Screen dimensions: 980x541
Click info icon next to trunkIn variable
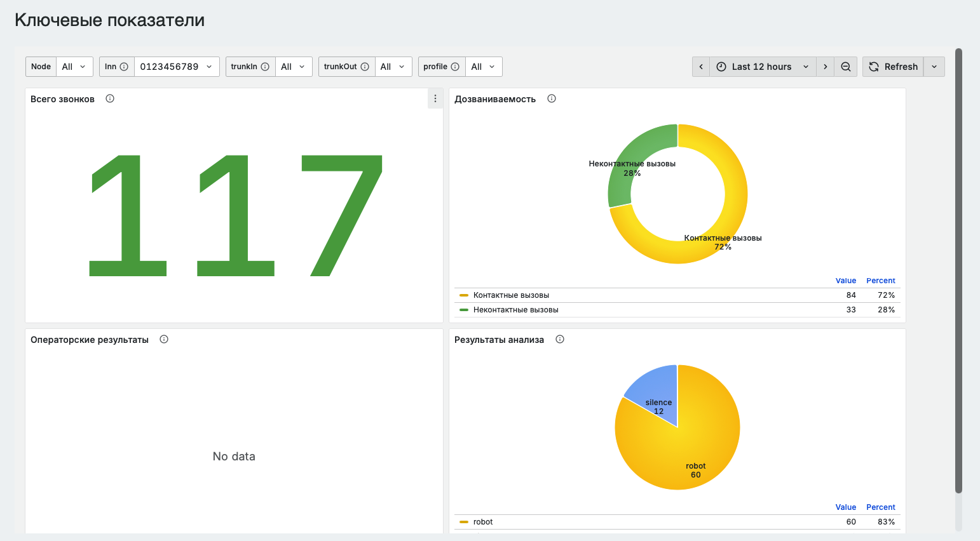pos(265,67)
